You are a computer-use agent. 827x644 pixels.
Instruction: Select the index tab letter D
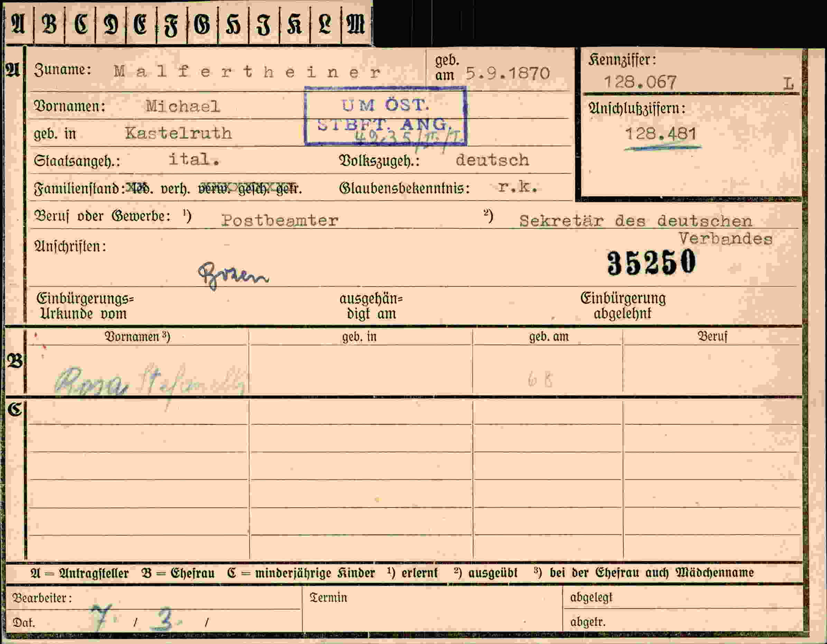[111, 24]
